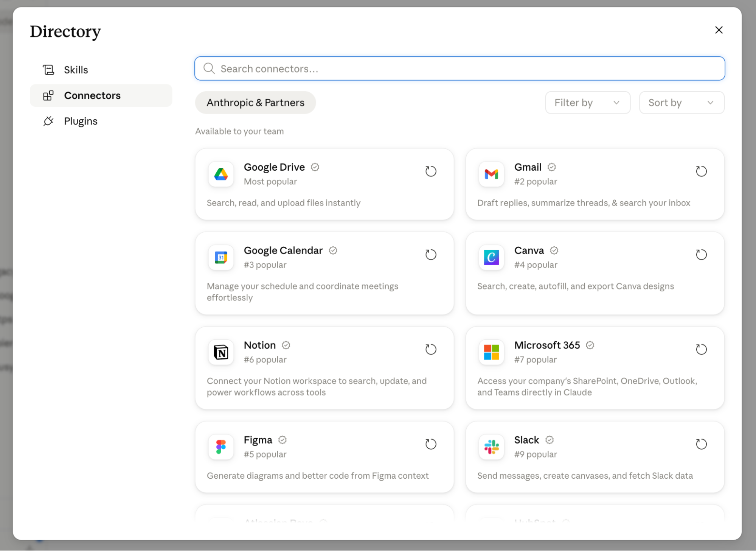This screenshot has width=756, height=551.
Task: Select the Connectors section
Action: pos(101,95)
